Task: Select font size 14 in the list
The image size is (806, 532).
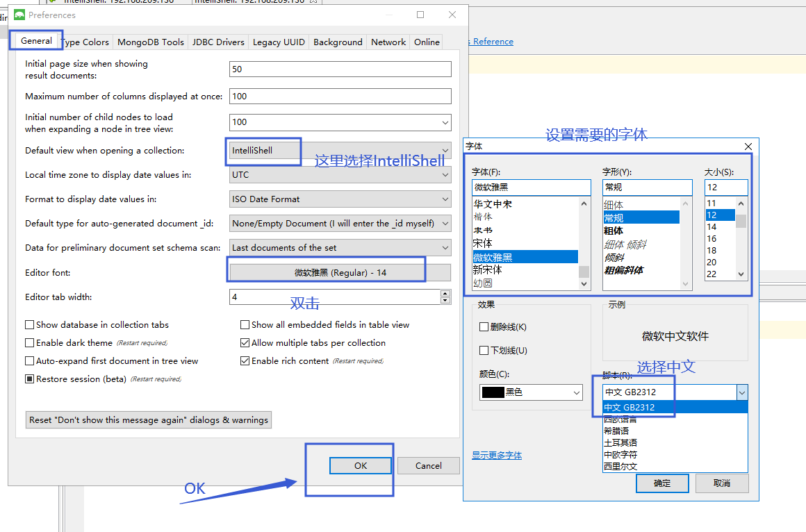Action: pos(712,226)
